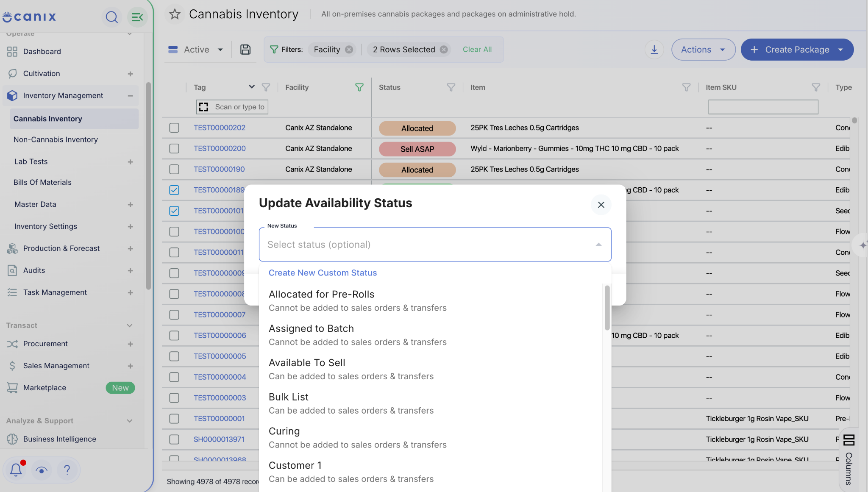Click the save view floppy disk icon

coord(245,50)
